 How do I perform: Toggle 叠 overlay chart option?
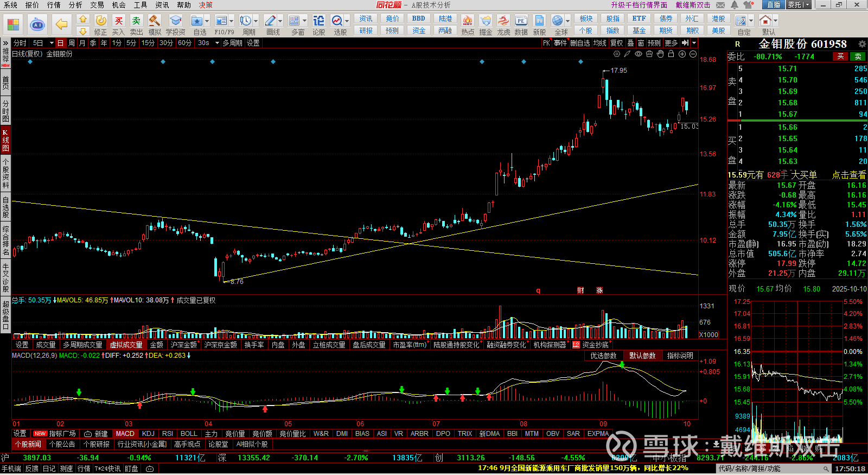[x=630, y=43]
